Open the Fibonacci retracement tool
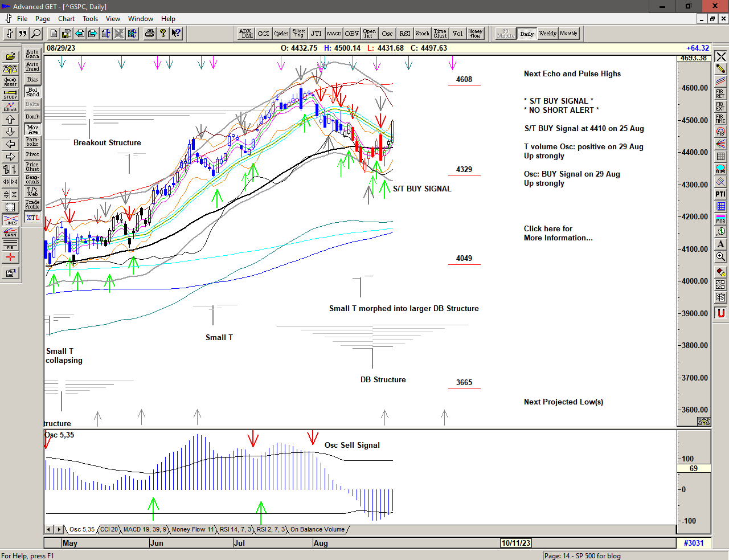 click(x=720, y=94)
